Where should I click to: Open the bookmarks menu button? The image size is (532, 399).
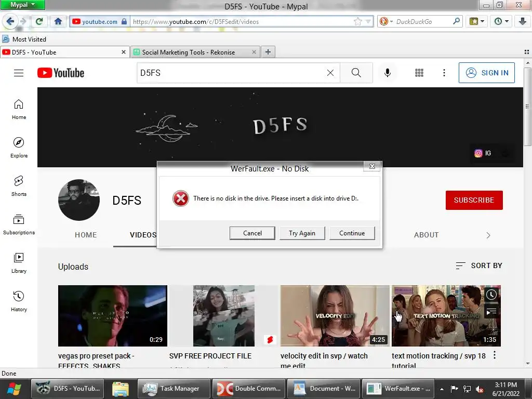click(476, 21)
